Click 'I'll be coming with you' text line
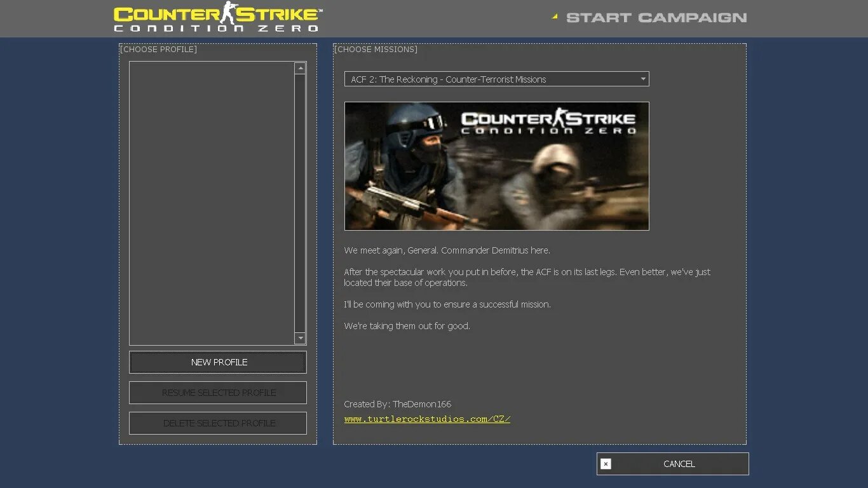The height and width of the screenshot is (488, 868). click(447, 304)
